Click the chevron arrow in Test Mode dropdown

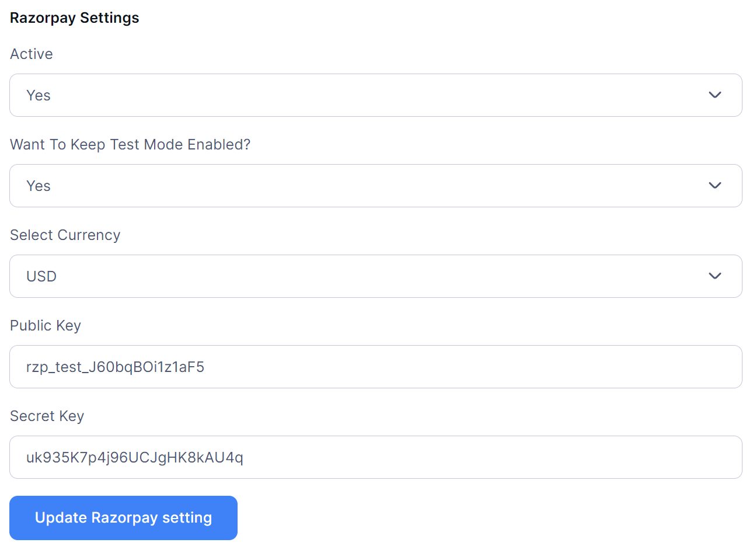[714, 186]
